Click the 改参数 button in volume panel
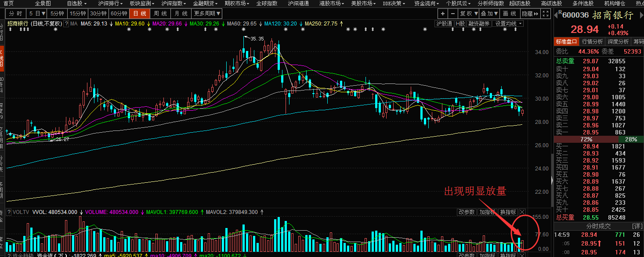 tap(467, 212)
